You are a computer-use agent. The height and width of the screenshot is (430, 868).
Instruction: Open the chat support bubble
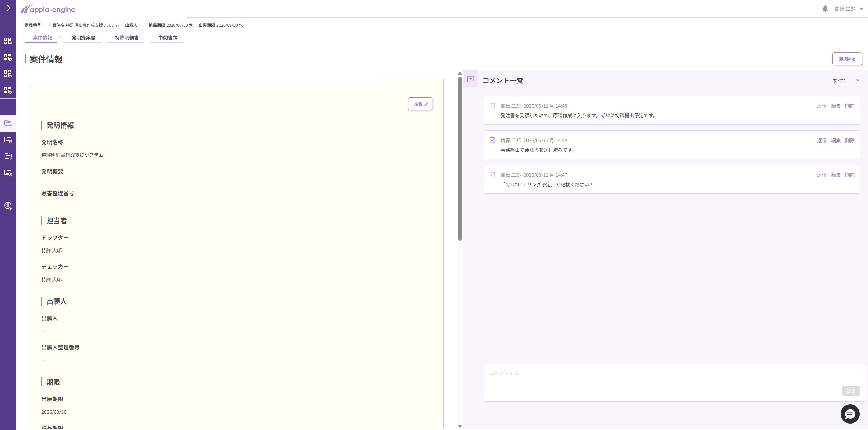(850, 414)
